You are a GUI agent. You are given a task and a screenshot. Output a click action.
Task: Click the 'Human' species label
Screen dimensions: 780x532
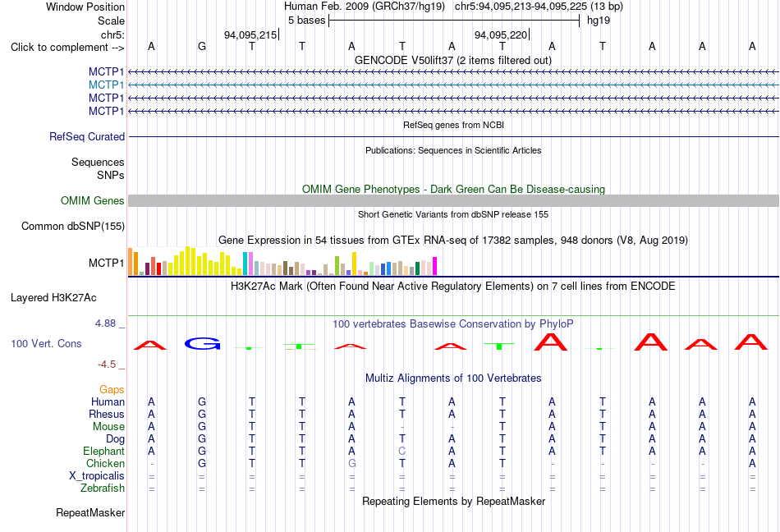coord(108,401)
